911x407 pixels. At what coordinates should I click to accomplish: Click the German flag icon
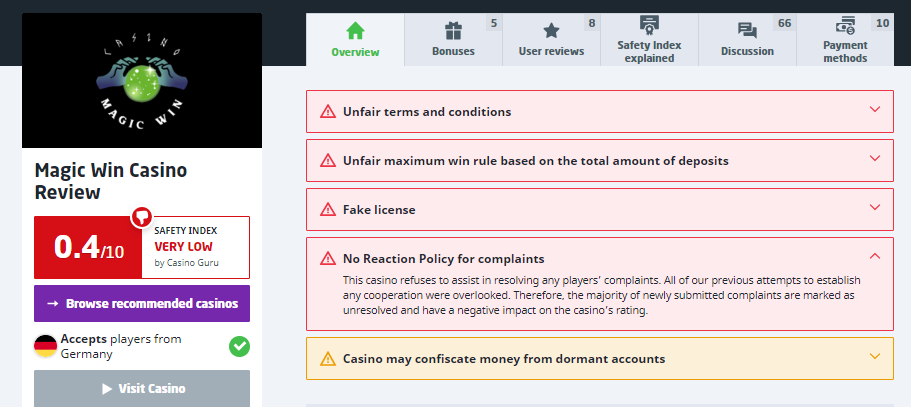45,347
